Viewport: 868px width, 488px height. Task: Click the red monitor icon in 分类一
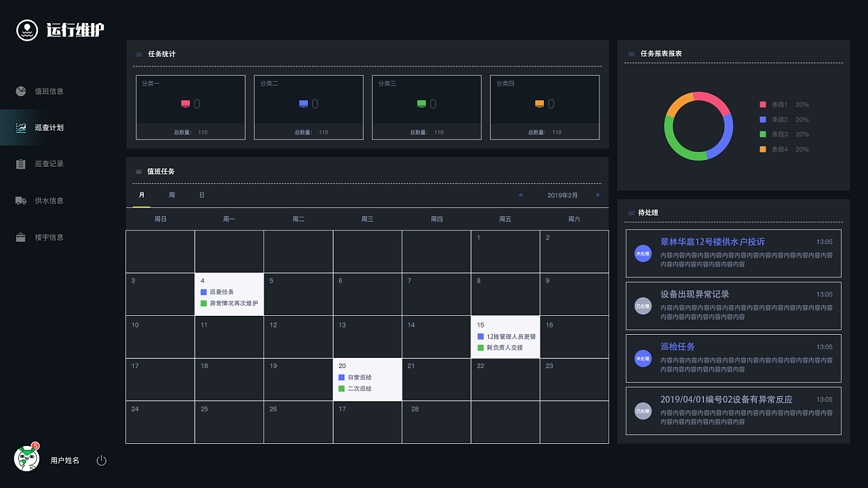pyautogui.click(x=186, y=104)
